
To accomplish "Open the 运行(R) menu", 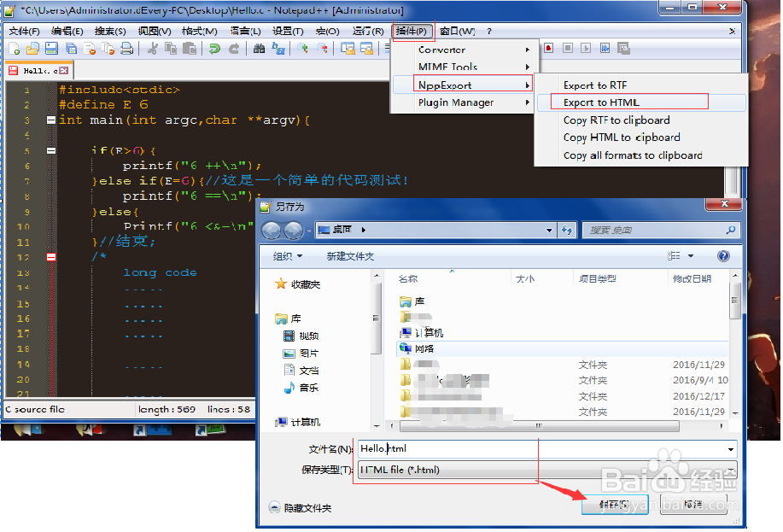I will click(368, 31).
